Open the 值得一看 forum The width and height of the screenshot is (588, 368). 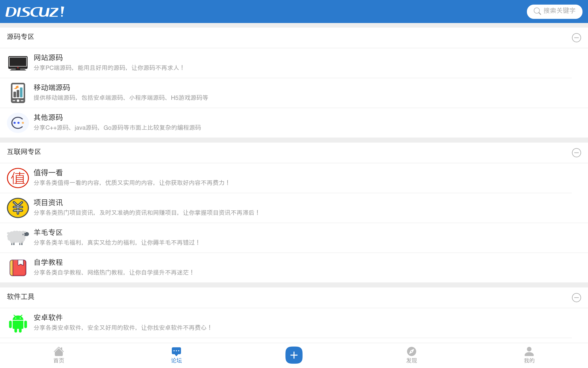tap(294, 178)
